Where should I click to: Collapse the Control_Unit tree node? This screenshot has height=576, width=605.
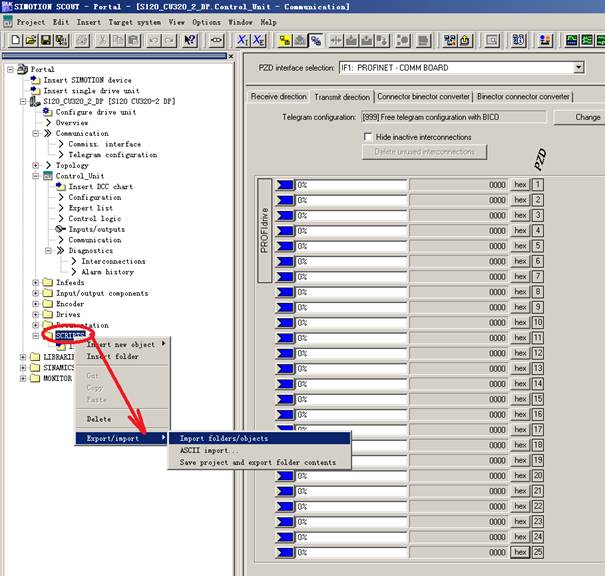[x=36, y=176]
